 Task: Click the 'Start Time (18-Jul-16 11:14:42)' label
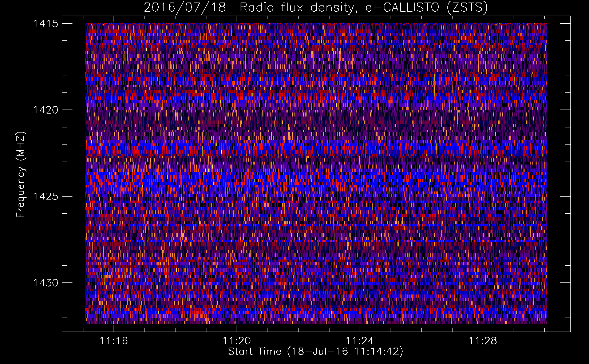pyautogui.click(x=316, y=352)
